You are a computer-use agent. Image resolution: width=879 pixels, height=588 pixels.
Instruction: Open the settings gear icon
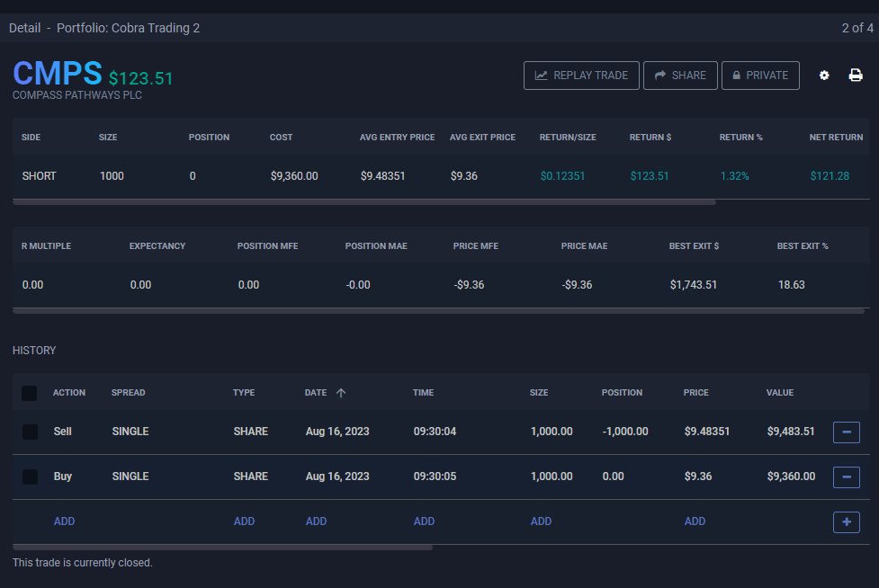(x=824, y=76)
